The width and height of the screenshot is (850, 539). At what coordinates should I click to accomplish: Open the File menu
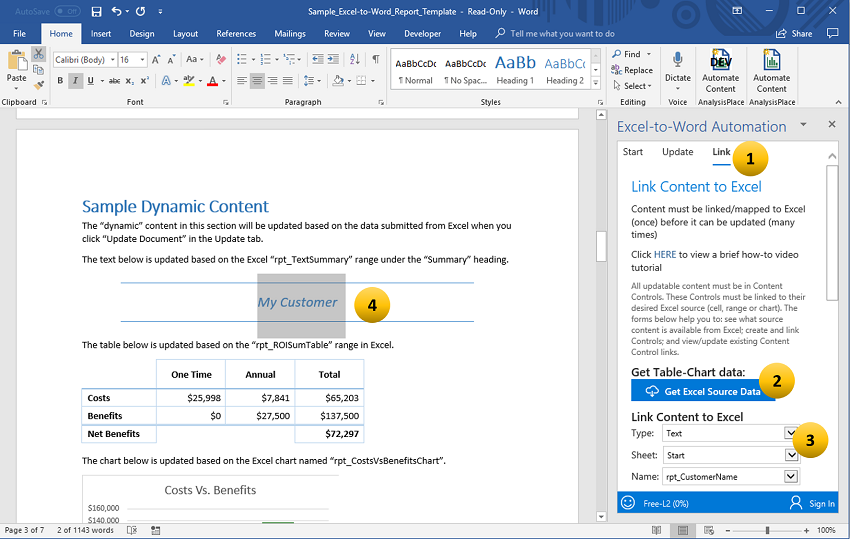(x=20, y=34)
